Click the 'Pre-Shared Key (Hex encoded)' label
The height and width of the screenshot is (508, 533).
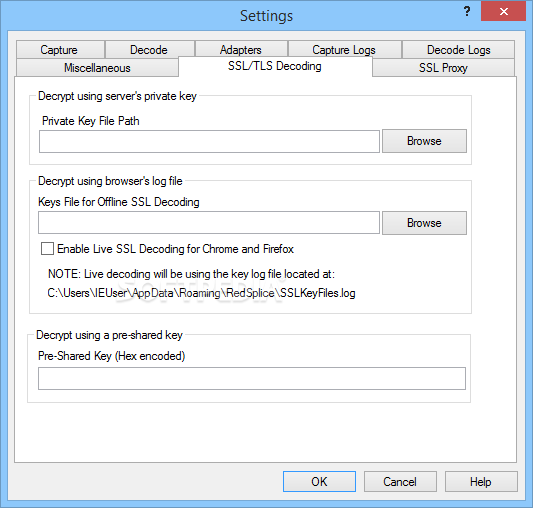[x=111, y=356]
